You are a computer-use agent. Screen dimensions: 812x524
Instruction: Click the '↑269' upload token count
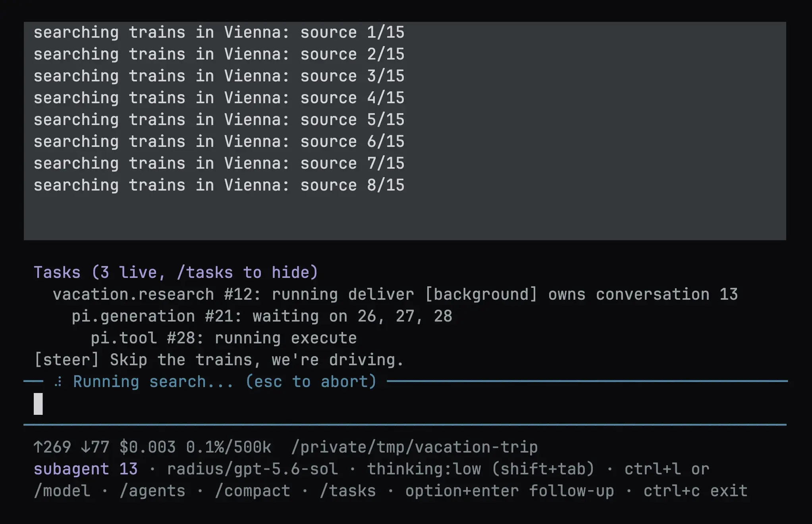[52, 447]
